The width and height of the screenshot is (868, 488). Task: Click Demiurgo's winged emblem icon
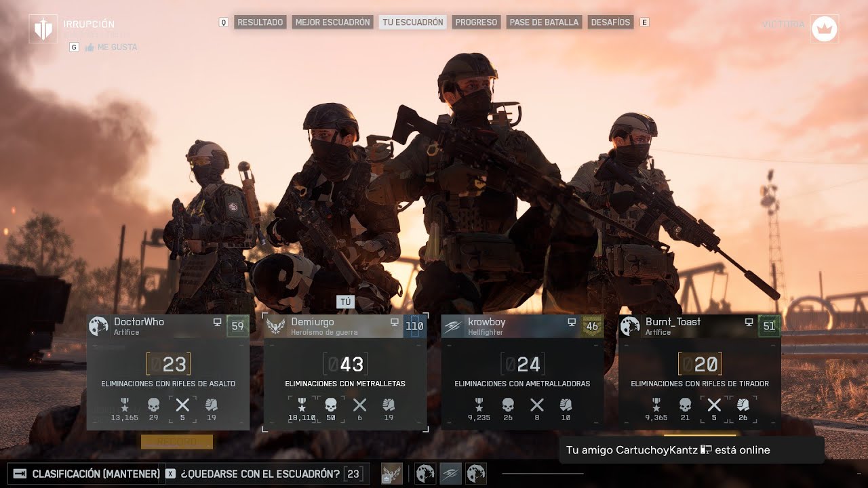point(276,326)
